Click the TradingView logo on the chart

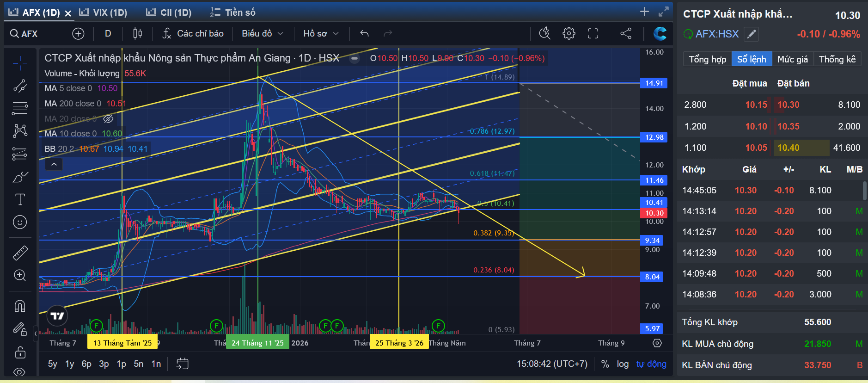coord(57,316)
